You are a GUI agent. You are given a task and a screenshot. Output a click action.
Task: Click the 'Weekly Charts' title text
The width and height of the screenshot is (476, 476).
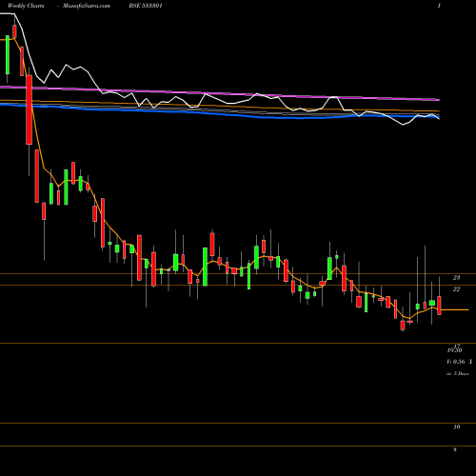pos(26,6)
